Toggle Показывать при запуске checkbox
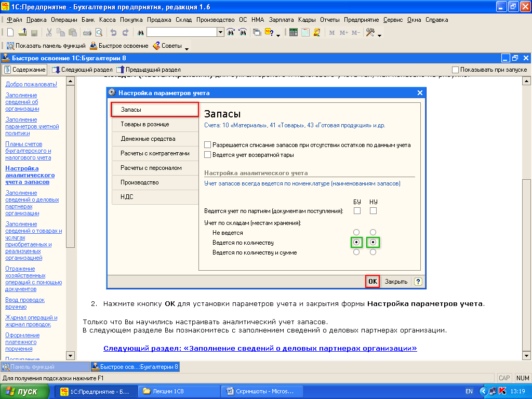This screenshot has width=532, height=399. [x=455, y=70]
